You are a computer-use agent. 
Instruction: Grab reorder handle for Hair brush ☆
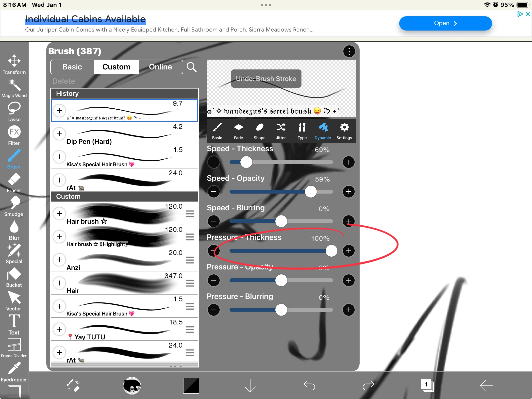click(x=190, y=214)
